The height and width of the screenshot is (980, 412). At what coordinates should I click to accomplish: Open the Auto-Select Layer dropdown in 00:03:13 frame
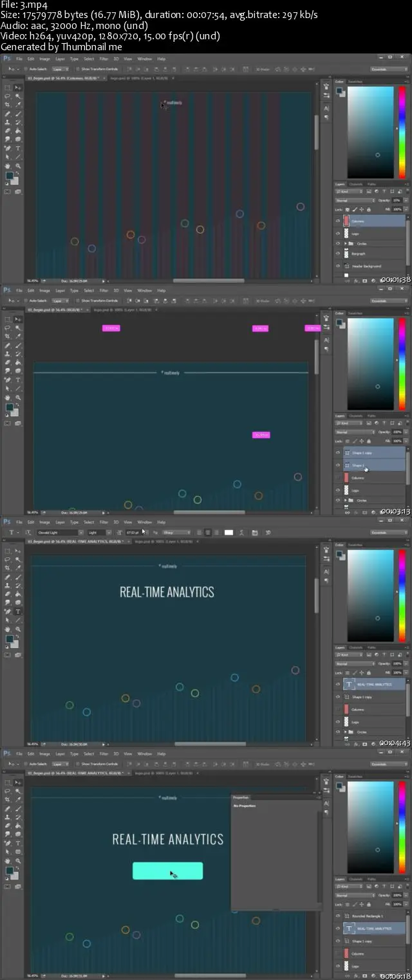pyautogui.click(x=61, y=300)
